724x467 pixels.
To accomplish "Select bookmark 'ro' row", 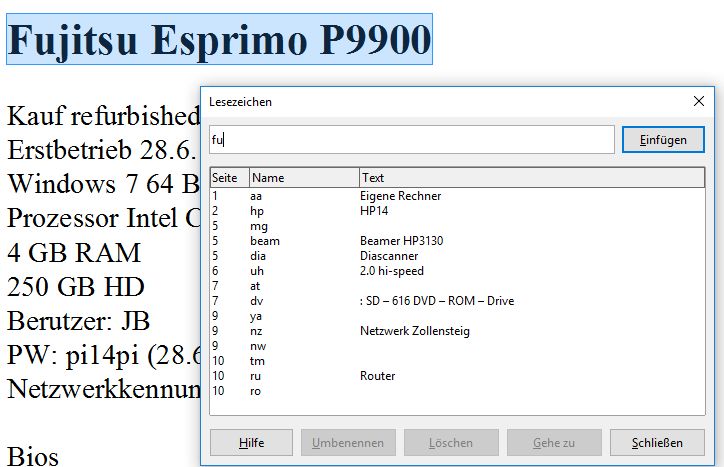I will point(457,391).
